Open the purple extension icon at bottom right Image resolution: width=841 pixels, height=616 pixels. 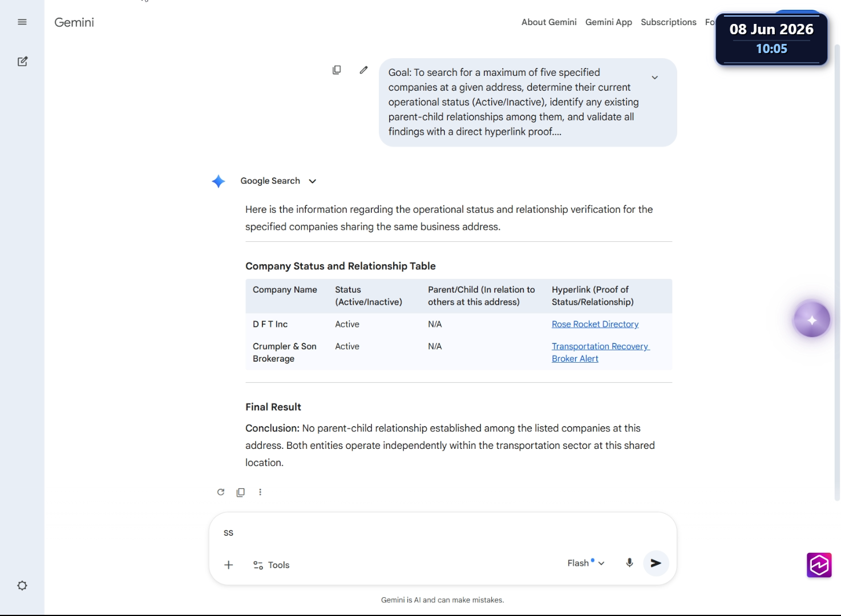(x=819, y=565)
